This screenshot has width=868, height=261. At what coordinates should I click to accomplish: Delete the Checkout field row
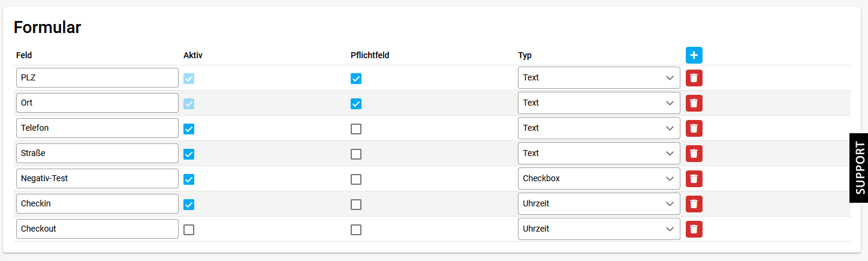(694, 229)
